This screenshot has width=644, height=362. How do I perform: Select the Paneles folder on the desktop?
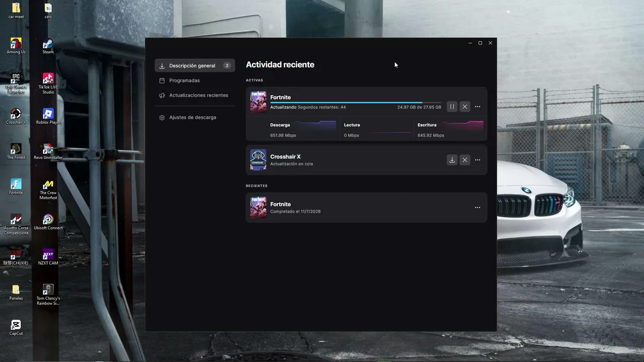tap(16, 293)
